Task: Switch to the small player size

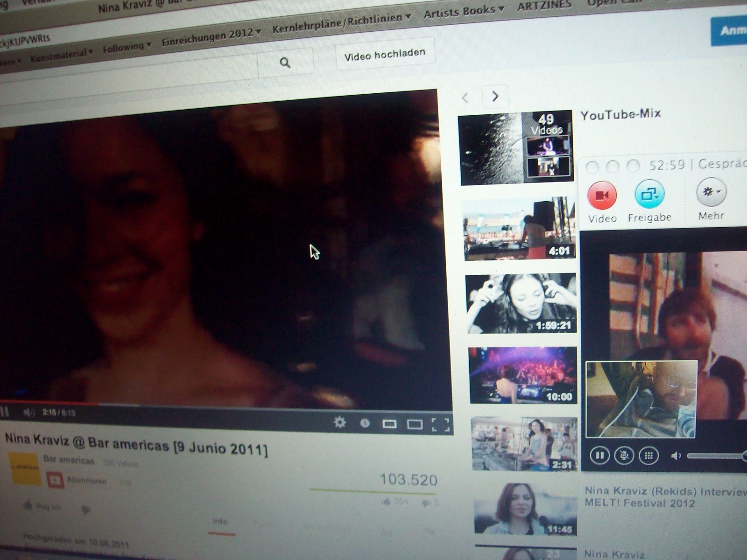Action: point(389,424)
